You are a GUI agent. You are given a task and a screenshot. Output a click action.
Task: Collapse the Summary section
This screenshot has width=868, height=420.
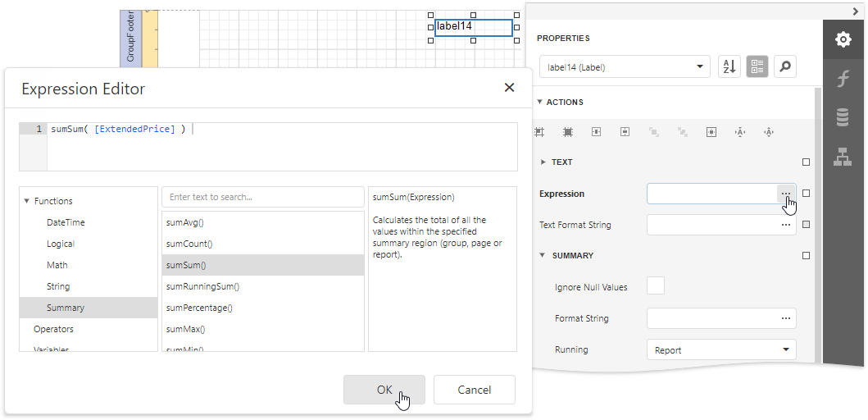[x=542, y=255]
